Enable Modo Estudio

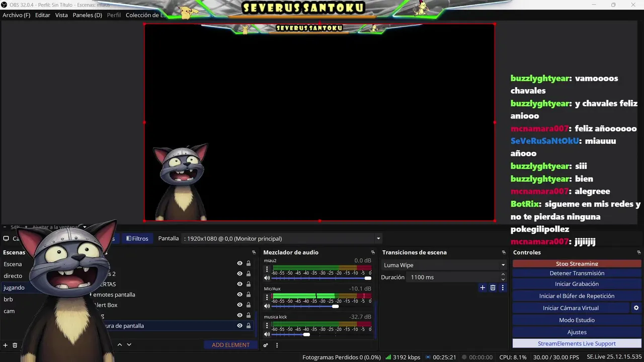[x=577, y=320]
